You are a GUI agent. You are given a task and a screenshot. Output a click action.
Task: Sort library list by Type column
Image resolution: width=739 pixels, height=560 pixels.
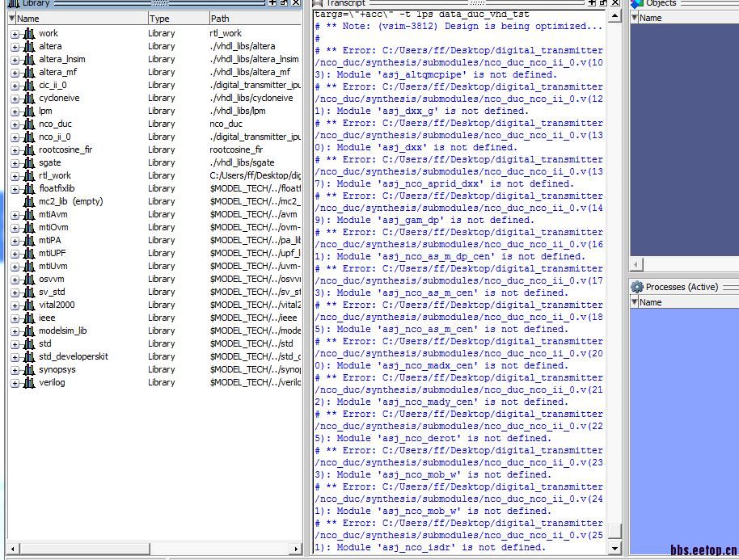pos(178,19)
